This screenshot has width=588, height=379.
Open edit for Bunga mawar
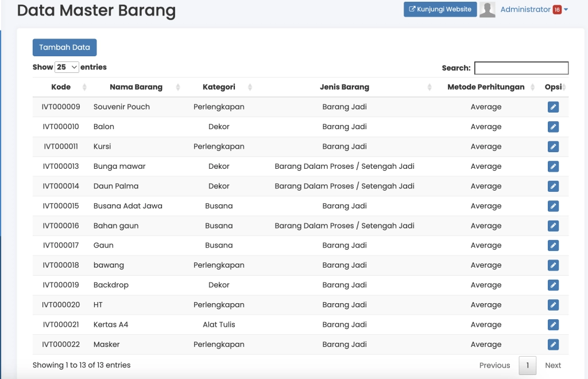[x=553, y=167]
